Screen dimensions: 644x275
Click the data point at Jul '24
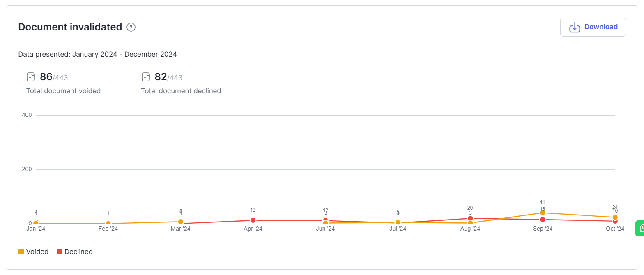[398, 222]
